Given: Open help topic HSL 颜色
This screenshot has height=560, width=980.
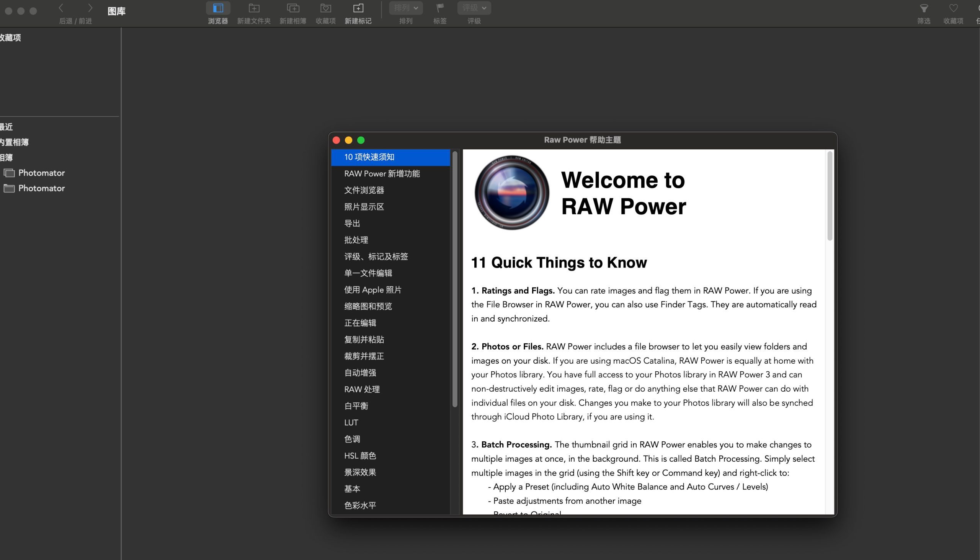Looking at the screenshot, I should tap(390, 456).
